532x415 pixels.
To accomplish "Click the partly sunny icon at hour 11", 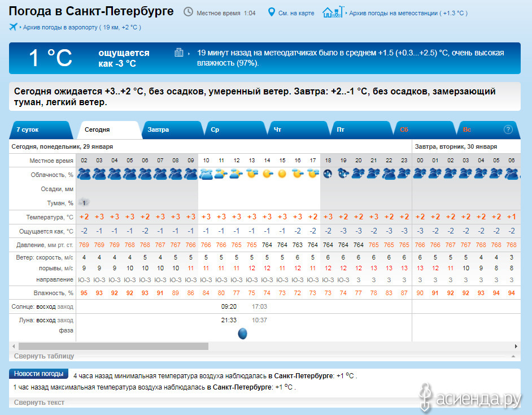I will click(x=221, y=174).
